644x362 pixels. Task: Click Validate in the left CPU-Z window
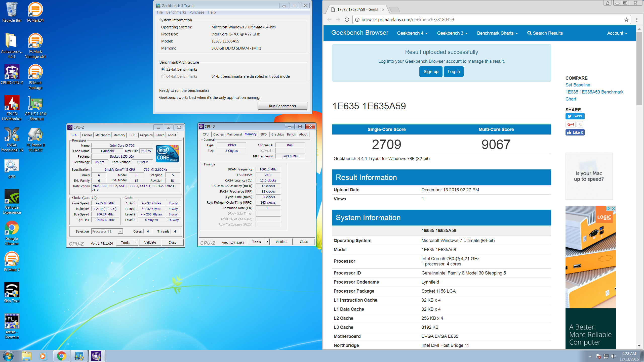tap(150, 242)
